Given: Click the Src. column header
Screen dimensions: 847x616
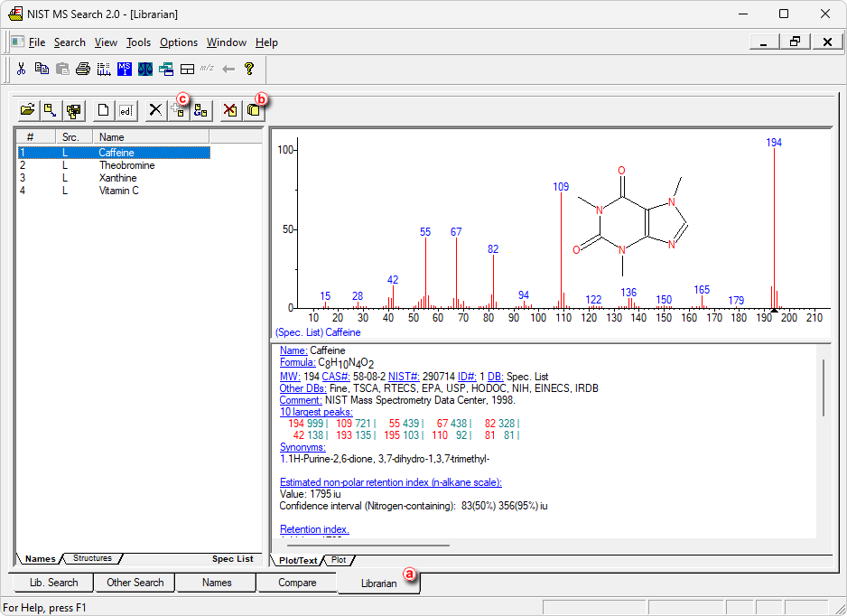Looking at the screenshot, I should pyautogui.click(x=73, y=136).
